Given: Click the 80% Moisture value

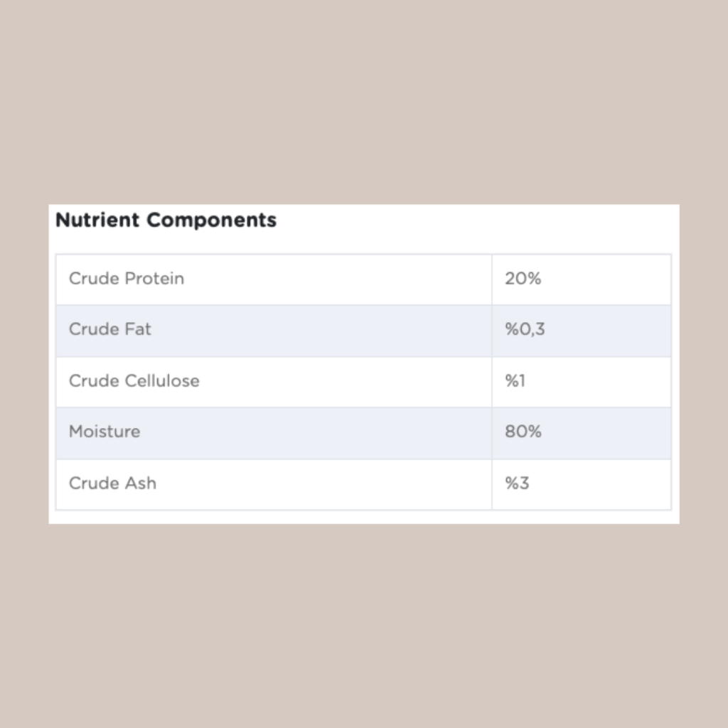Looking at the screenshot, I should [x=523, y=432].
